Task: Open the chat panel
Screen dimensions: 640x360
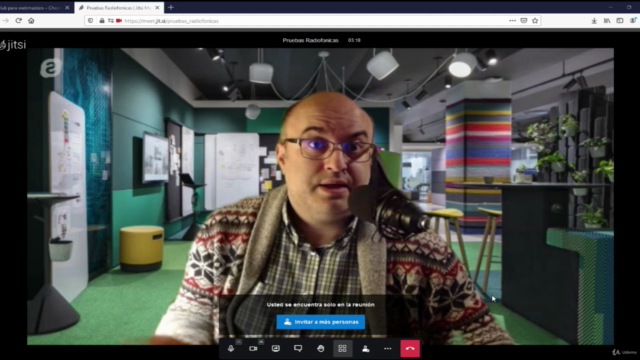Action: tap(298, 349)
